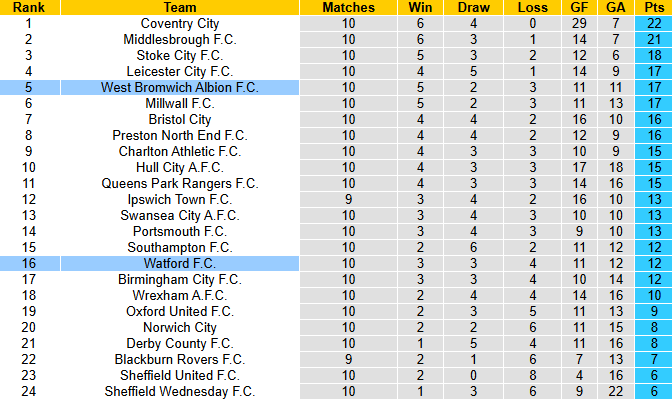The width and height of the screenshot is (672, 401).
Task: Click the highlighted Watford F.C. team name
Action: pos(180,263)
